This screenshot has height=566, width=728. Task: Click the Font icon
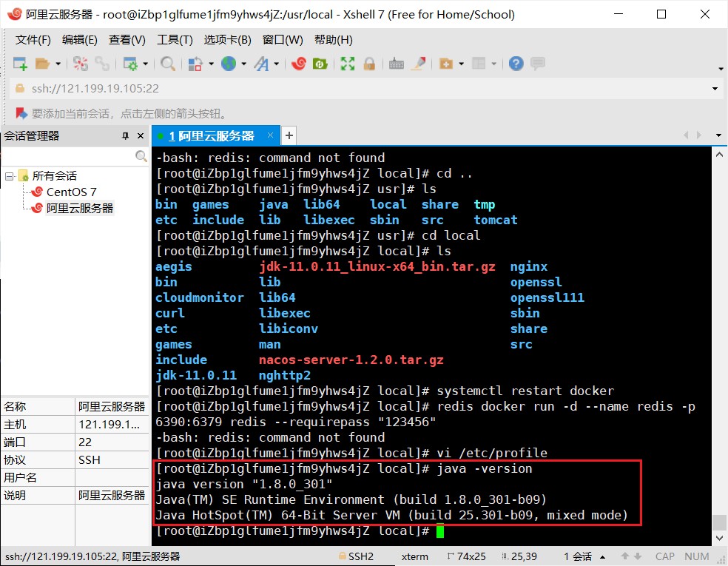click(261, 63)
